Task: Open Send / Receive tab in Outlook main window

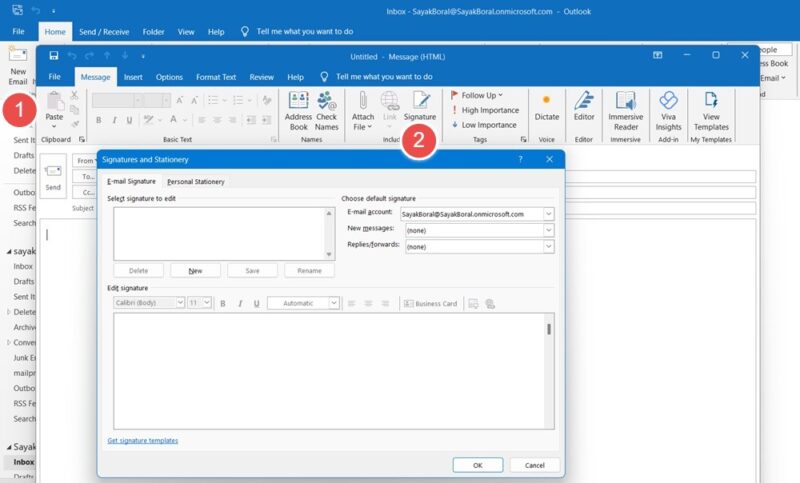Action: coord(104,32)
